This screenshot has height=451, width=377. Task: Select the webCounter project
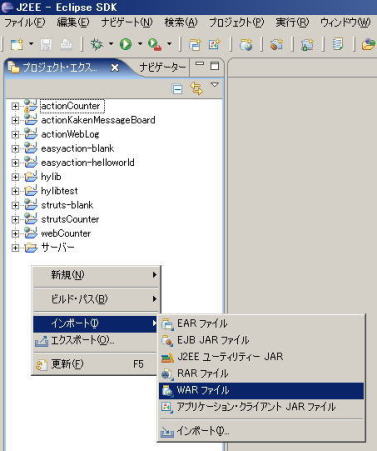tap(66, 234)
